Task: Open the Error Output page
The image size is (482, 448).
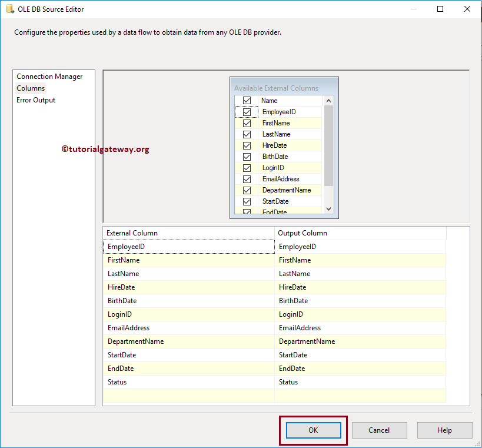Action: pos(35,99)
